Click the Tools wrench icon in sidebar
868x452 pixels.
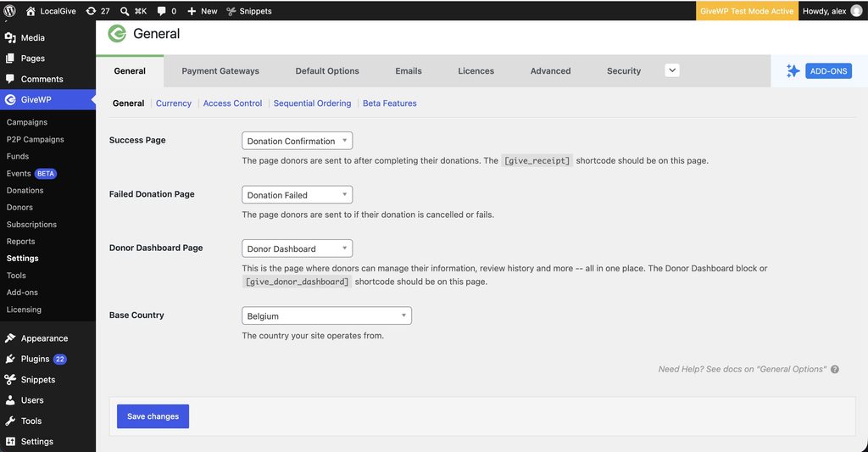tap(10, 421)
